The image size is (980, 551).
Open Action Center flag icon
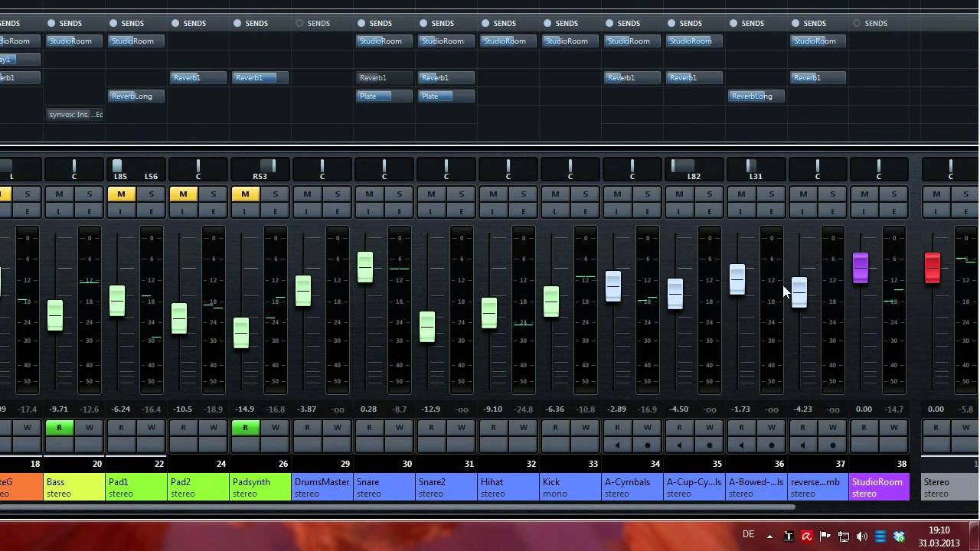[x=825, y=536]
